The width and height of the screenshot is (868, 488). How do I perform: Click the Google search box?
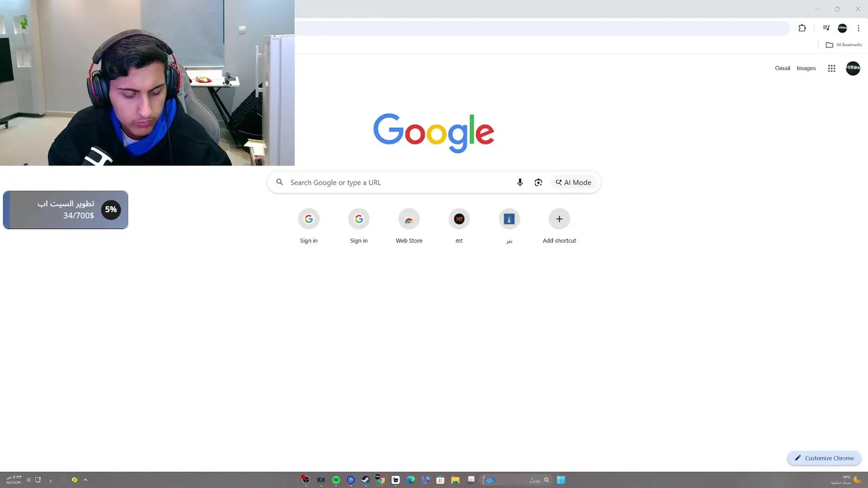click(434, 182)
